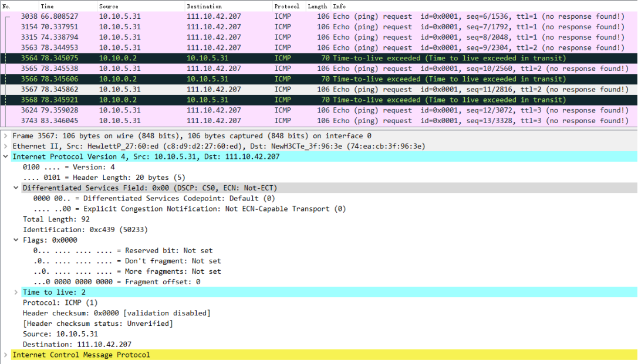Sort by the Source column header

pos(141,6)
